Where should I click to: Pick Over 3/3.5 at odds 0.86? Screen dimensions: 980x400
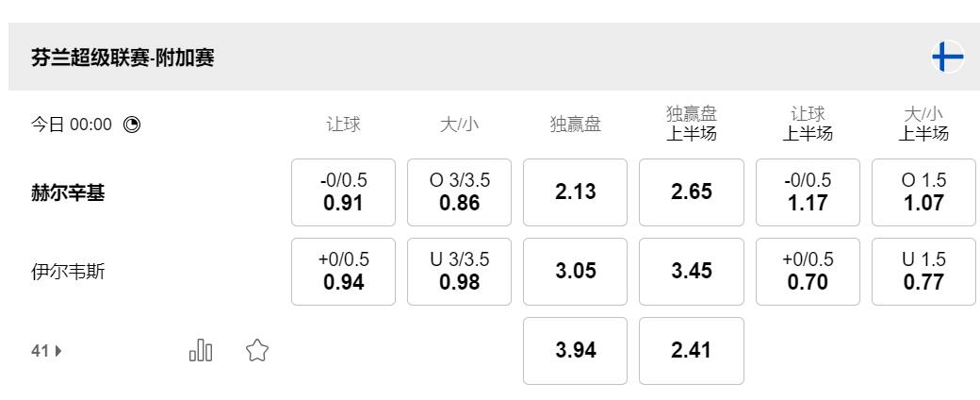[459, 192]
